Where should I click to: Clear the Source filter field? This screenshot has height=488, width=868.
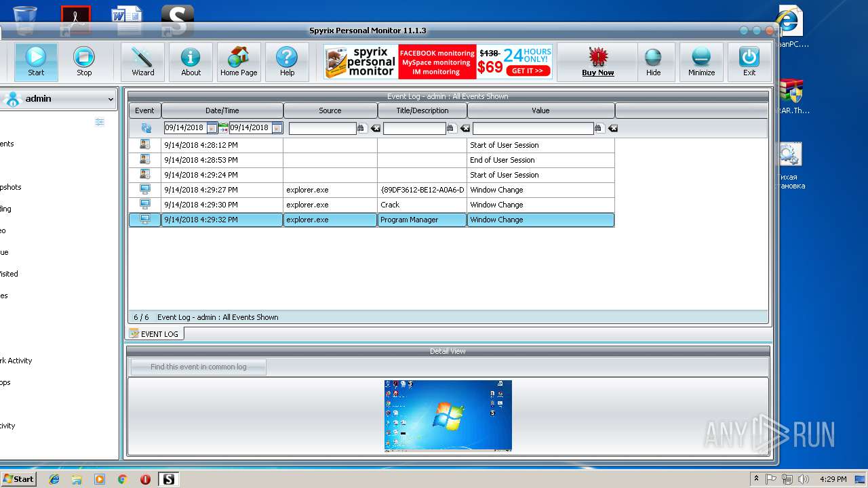point(375,128)
